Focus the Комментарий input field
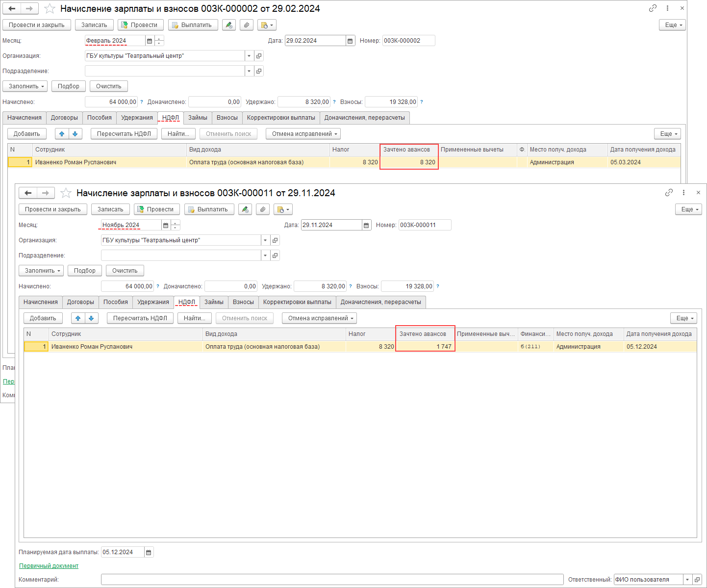Screen dimensions: 707x588 pos(332,580)
